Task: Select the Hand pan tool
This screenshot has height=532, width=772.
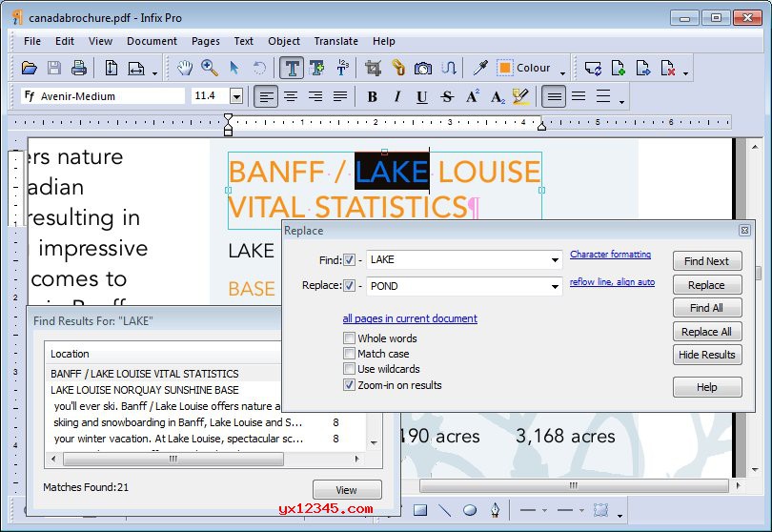Action: 185,68
